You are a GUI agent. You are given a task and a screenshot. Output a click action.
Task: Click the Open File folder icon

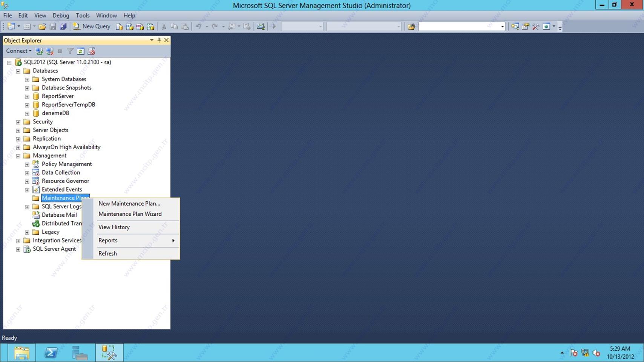pos(42,26)
